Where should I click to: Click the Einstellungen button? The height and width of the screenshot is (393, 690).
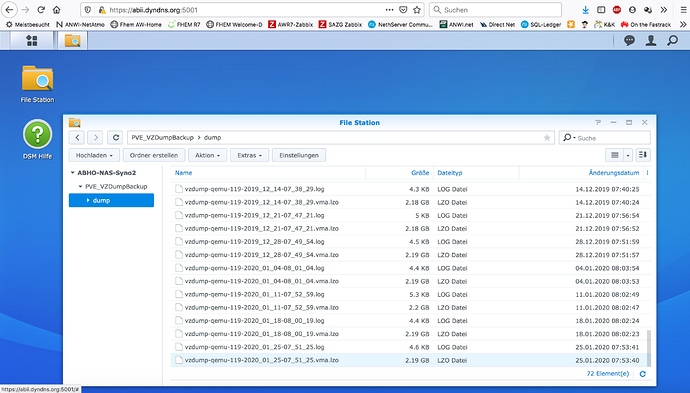pos(299,155)
